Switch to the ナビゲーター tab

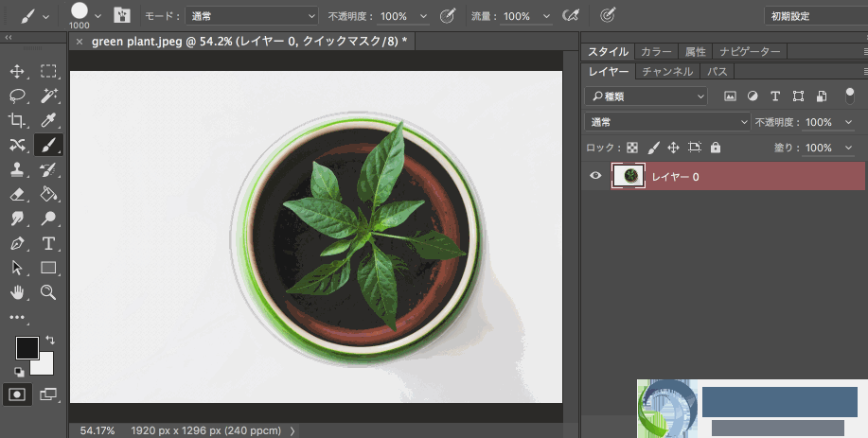tap(750, 51)
